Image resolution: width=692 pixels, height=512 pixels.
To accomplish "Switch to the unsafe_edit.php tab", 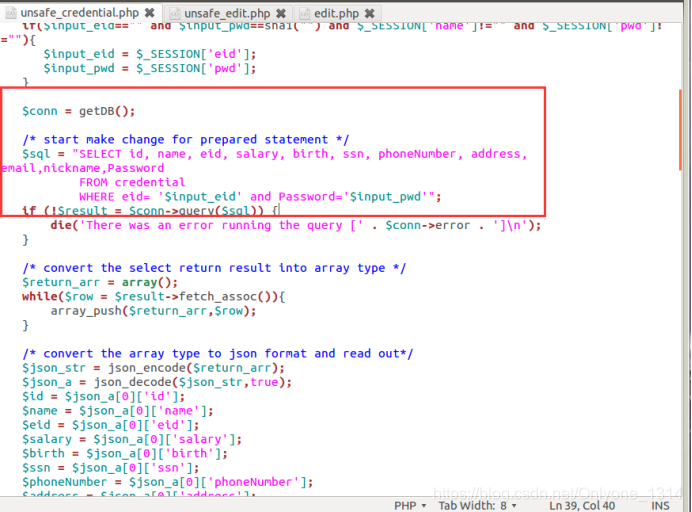I will point(227,14).
